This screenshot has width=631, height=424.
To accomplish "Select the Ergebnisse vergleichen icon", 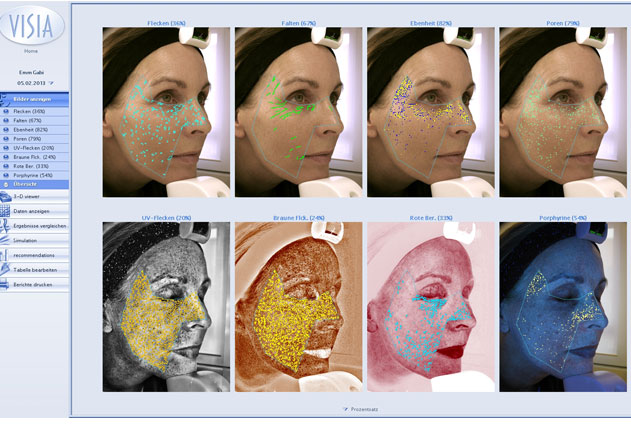I will (5, 226).
